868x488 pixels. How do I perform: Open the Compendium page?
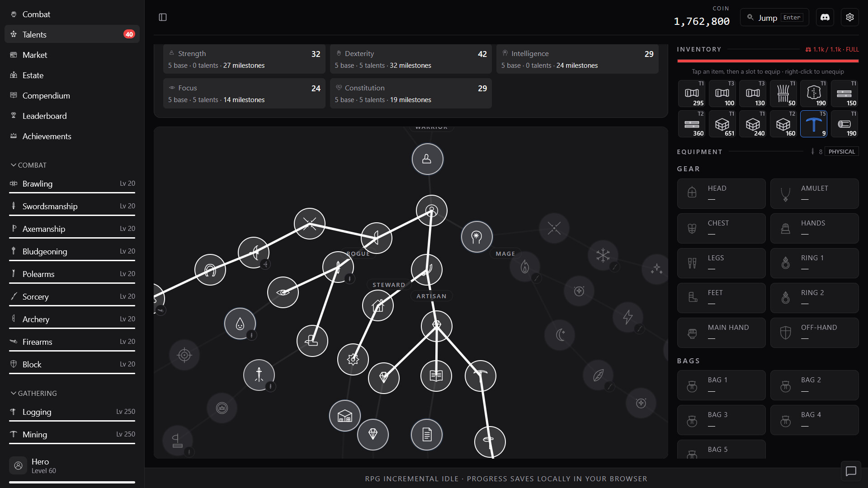pyautogui.click(x=72, y=96)
